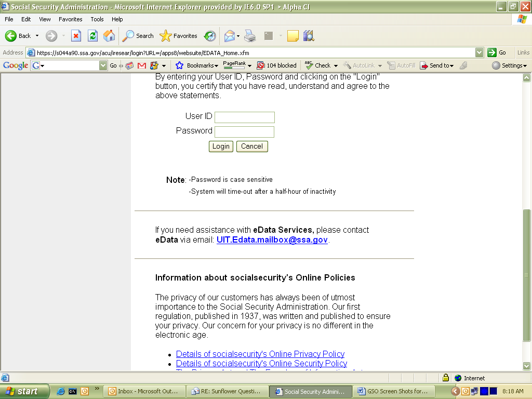Screen dimensions: 532x399
Task: Click the page scrollbar up arrow
Action: 527,78
